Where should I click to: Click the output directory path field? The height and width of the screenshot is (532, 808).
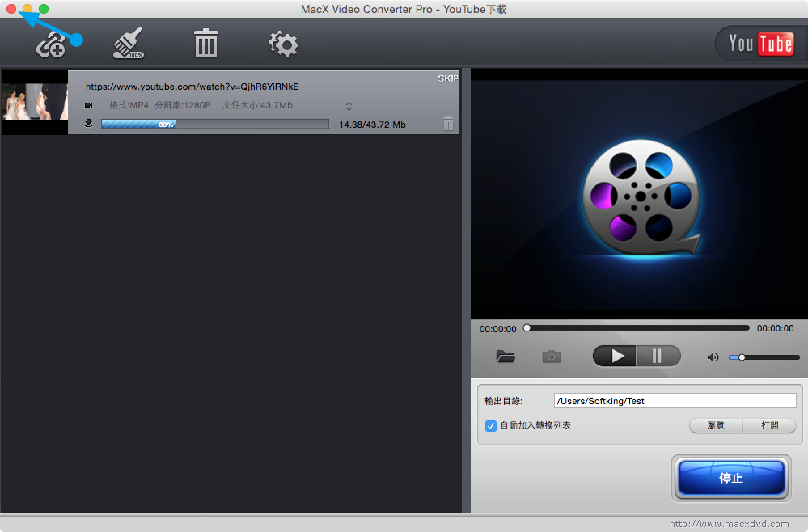pos(675,401)
